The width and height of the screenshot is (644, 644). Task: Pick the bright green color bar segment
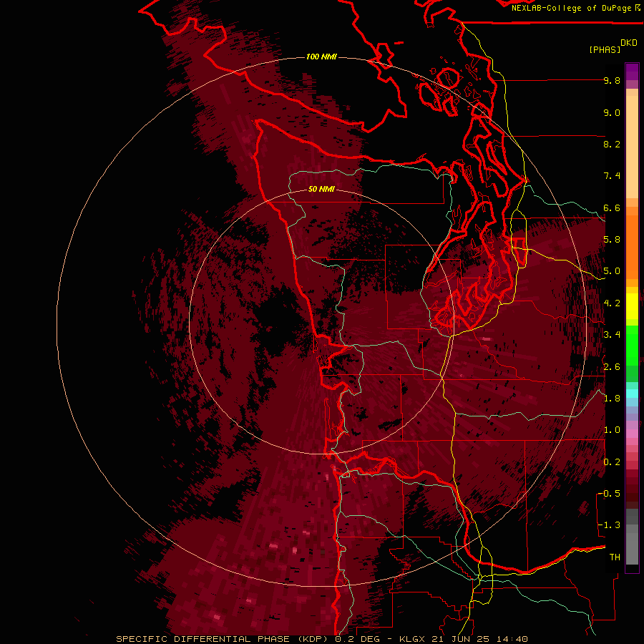[x=632, y=346]
